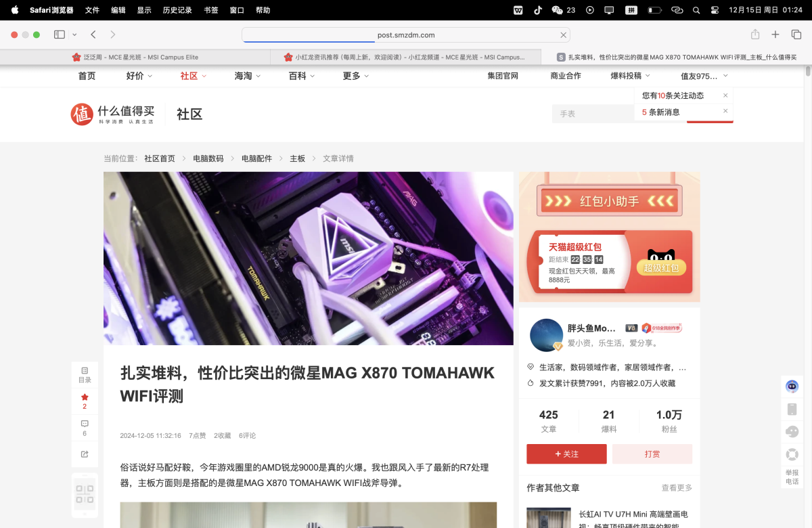Click the 长虹AI TV article thumbnail
Screen dimensions: 812x528
[549, 518]
